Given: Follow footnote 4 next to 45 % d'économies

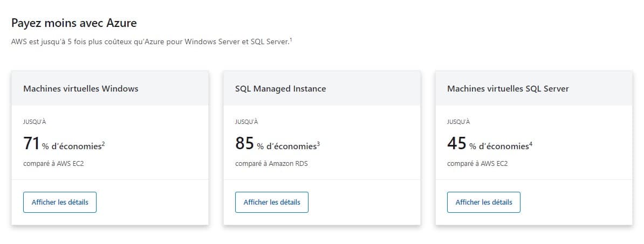Looking at the screenshot, I should click(x=531, y=143).
